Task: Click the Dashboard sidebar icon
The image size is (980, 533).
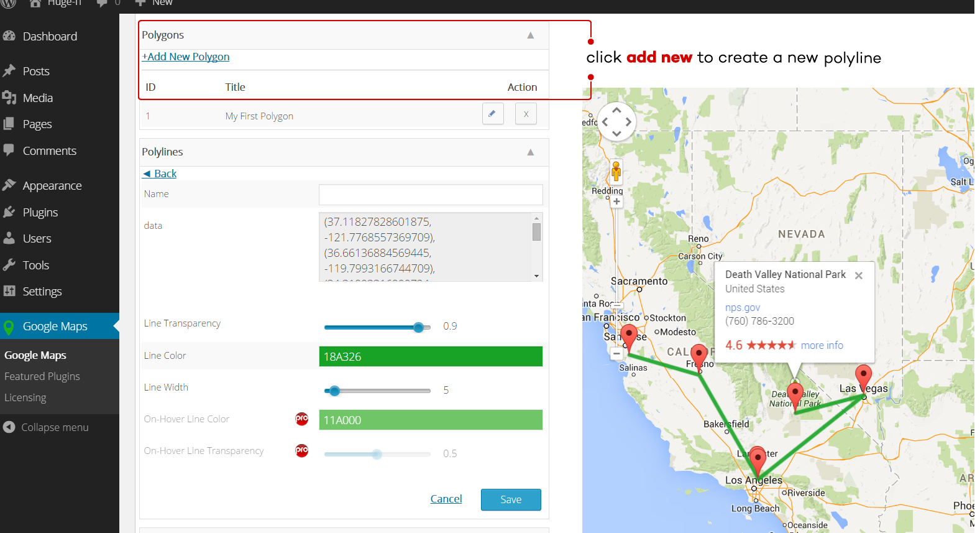Action: (9, 36)
